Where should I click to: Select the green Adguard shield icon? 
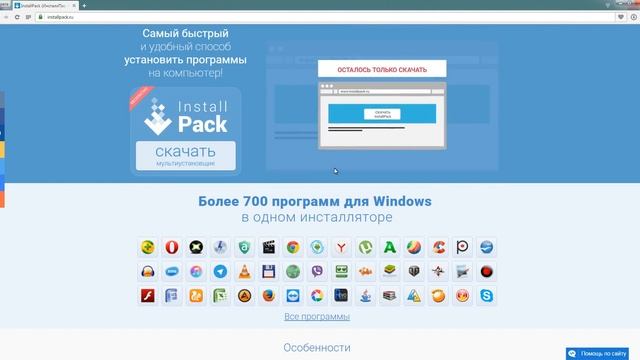(244, 247)
